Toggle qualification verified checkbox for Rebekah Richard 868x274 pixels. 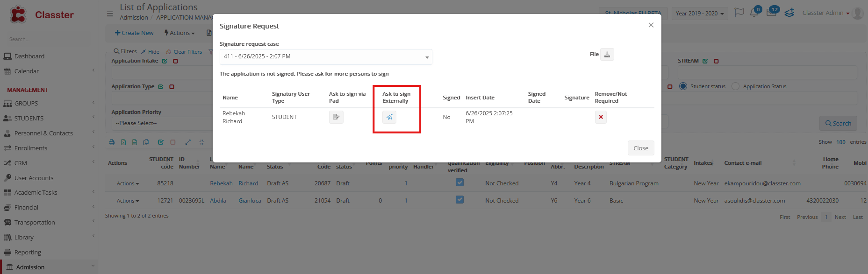pyautogui.click(x=459, y=183)
